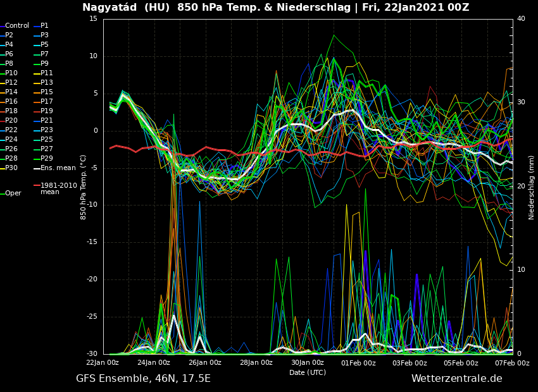
Task: Click the P25 legend label
Action: pyautogui.click(x=47, y=140)
